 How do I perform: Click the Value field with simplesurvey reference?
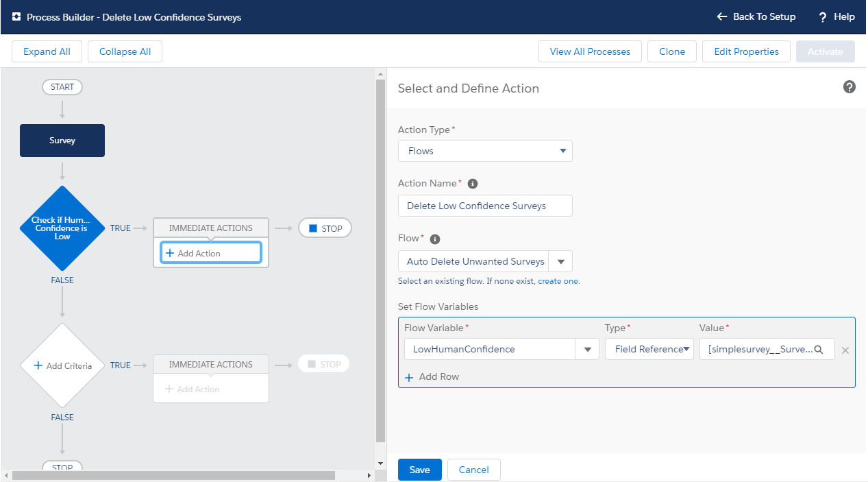[767, 349]
